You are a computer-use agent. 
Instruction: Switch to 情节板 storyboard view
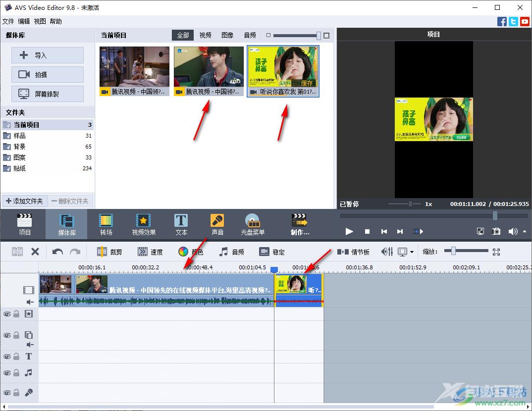pyautogui.click(x=353, y=252)
